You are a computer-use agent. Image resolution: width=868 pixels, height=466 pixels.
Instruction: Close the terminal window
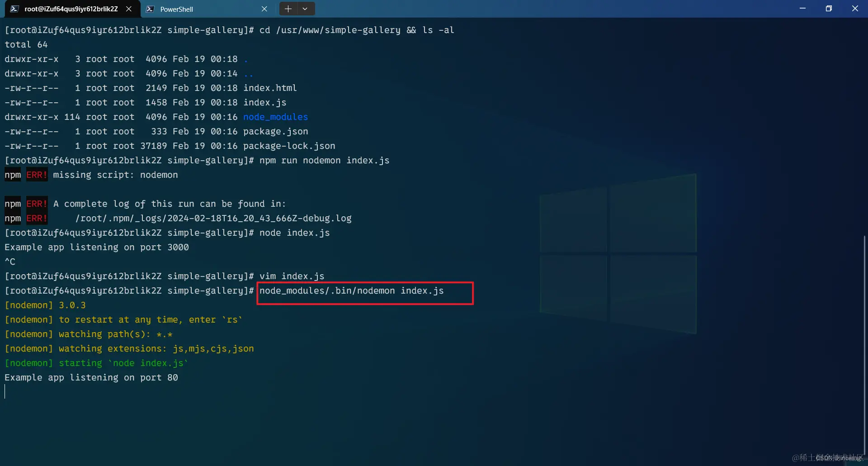[x=855, y=9]
